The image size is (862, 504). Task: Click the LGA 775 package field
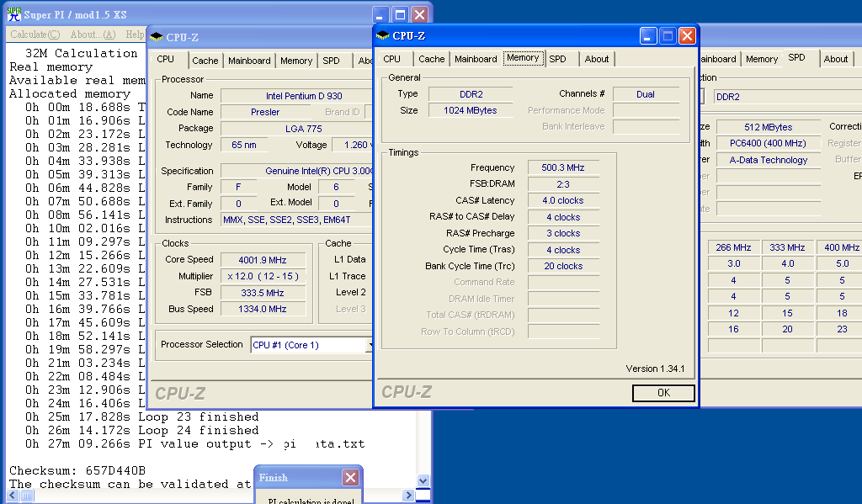click(x=297, y=129)
